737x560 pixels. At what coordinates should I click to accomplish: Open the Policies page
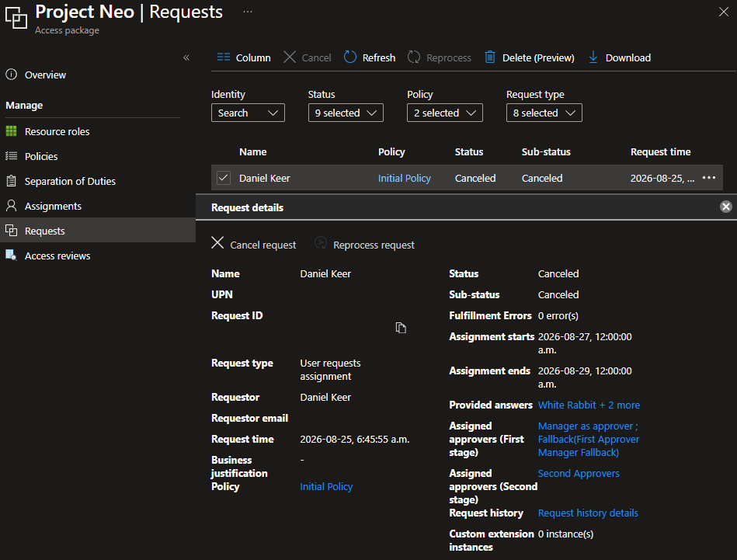pyautogui.click(x=41, y=157)
